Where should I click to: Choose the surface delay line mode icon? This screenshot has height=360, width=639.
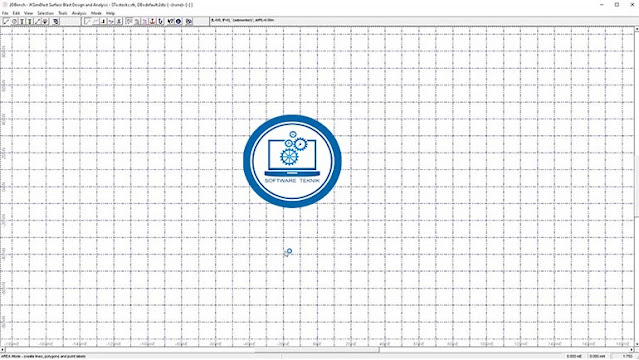tap(37, 21)
